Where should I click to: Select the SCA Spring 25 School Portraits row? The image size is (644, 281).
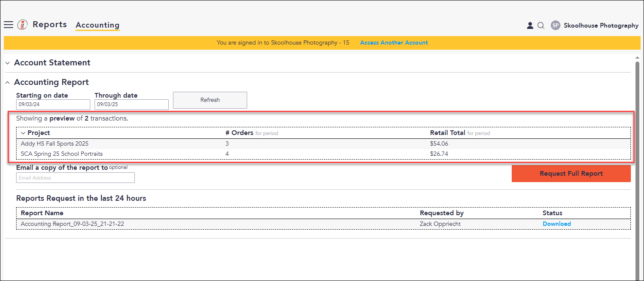pos(323,154)
